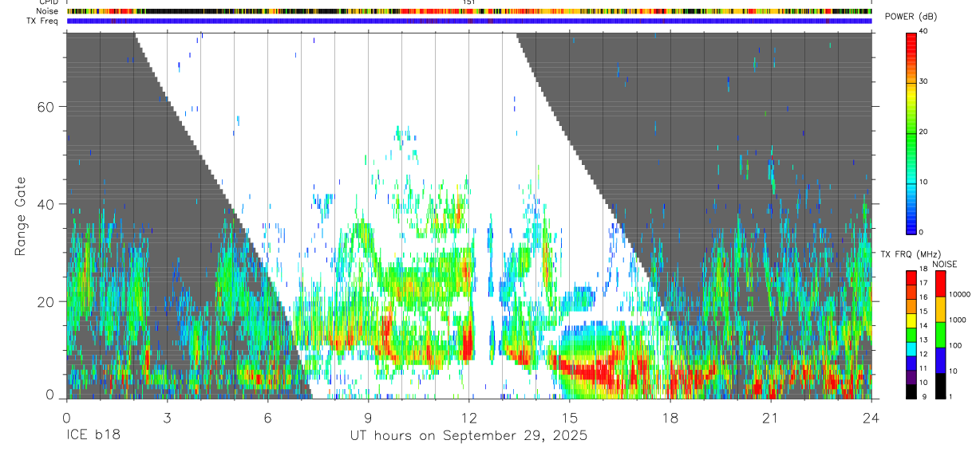The height and width of the screenshot is (452, 980).
Task: Click the ICE b18 radar label
Action: tap(92, 436)
